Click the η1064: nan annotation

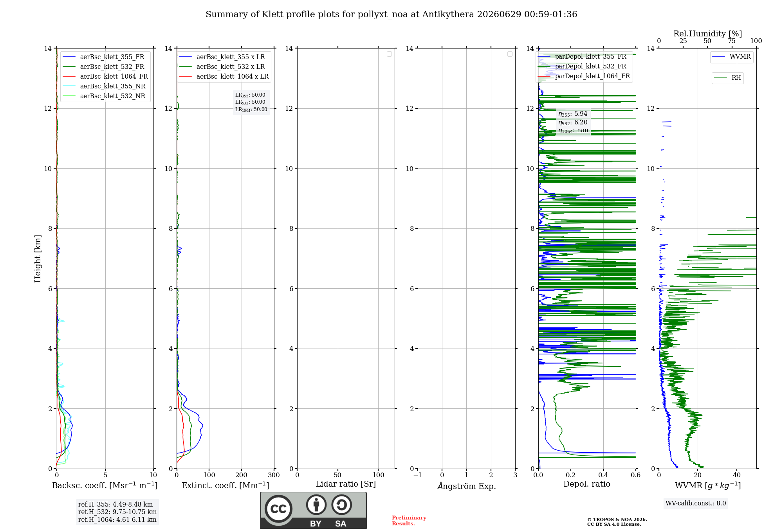(x=573, y=131)
